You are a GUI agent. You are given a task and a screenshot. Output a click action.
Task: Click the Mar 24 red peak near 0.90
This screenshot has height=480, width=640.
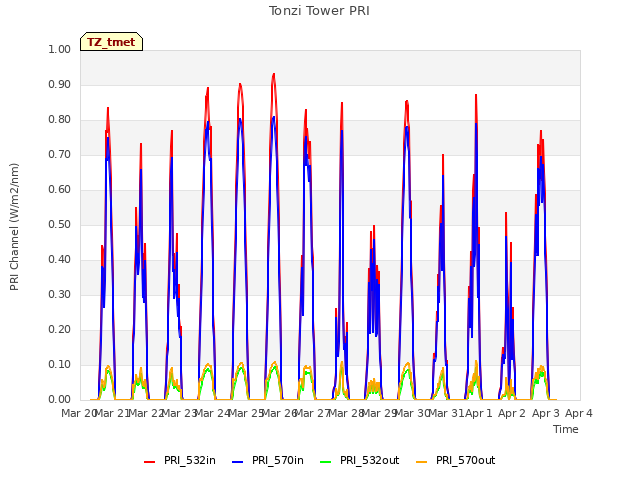pyautogui.click(x=240, y=85)
